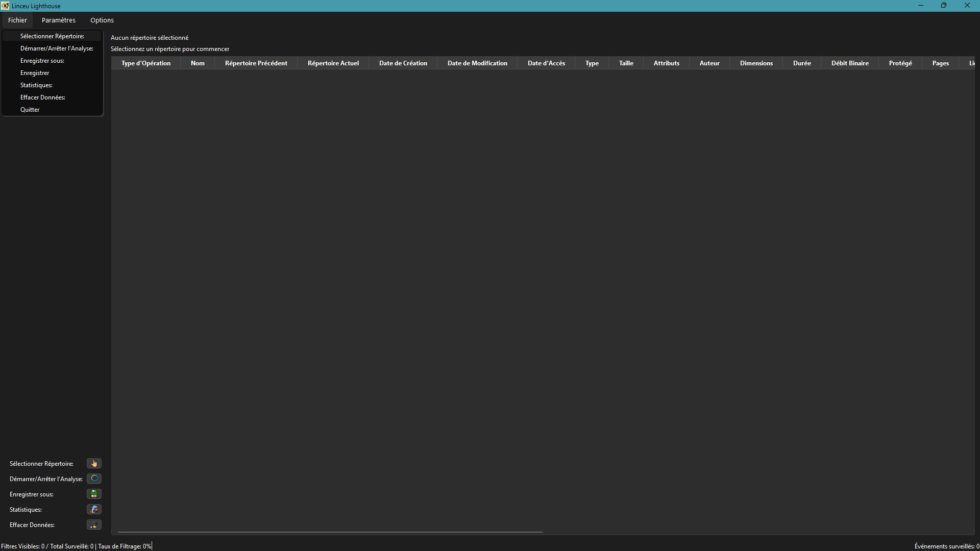Sort by the "Type d'Opération" column header
The width and height of the screenshot is (980, 551).
(146, 63)
